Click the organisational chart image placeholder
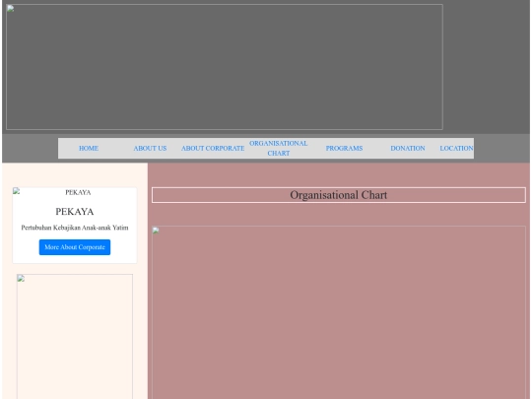Viewport: 532px width, 399px height. tap(339, 312)
